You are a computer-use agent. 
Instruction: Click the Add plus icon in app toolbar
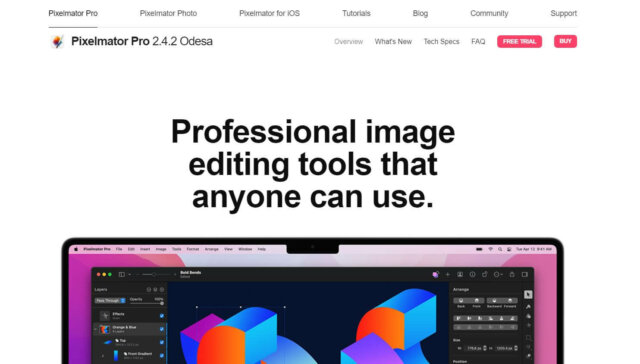click(x=448, y=275)
